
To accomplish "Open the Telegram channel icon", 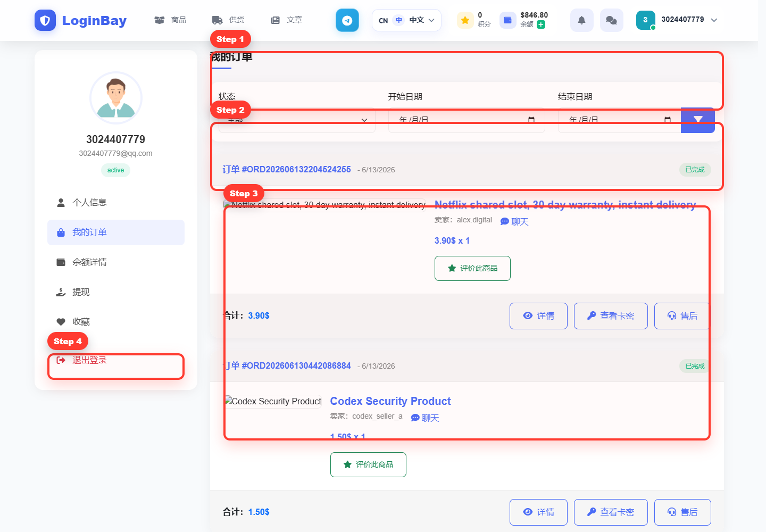I will pos(347,20).
